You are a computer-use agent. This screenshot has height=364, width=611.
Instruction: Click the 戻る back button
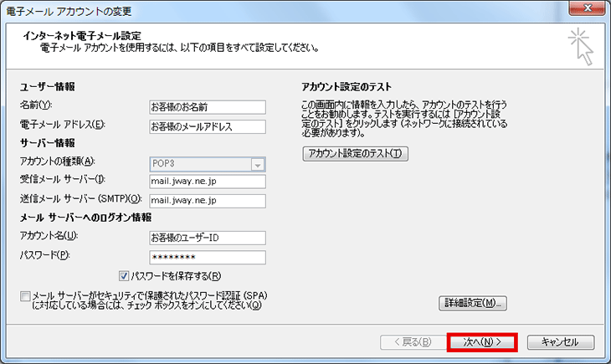(x=413, y=342)
